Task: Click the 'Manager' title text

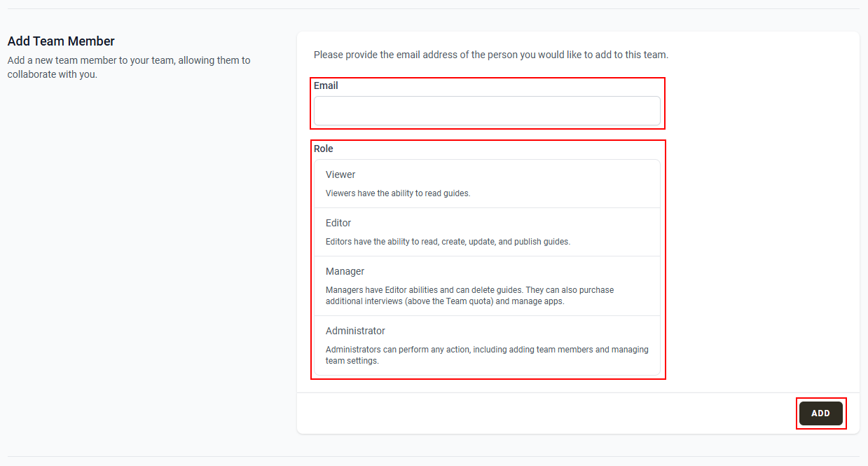Action: [x=345, y=271]
